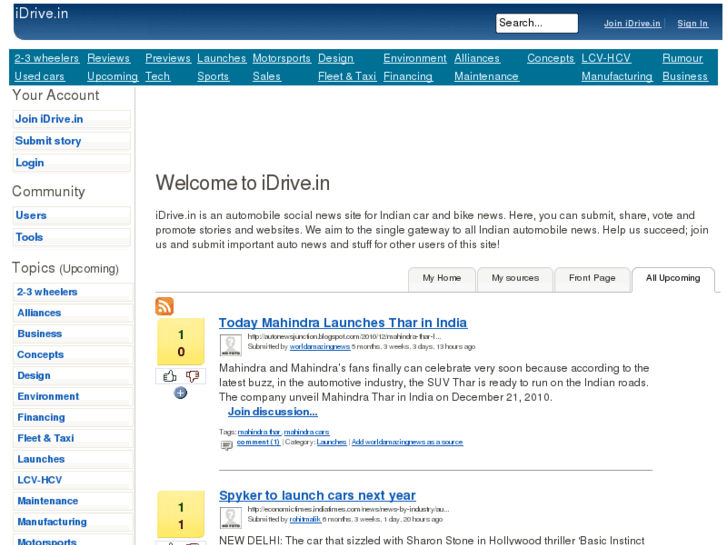The image size is (727, 545).
Task: Open Business in top navigation bar
Action: pos(685,77)
